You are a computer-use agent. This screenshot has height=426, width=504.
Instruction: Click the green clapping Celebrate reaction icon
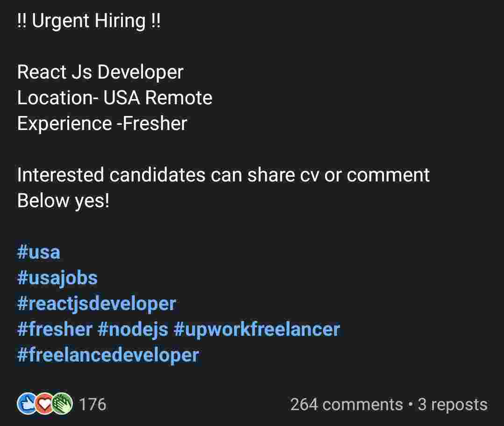(x=63, y=404)
